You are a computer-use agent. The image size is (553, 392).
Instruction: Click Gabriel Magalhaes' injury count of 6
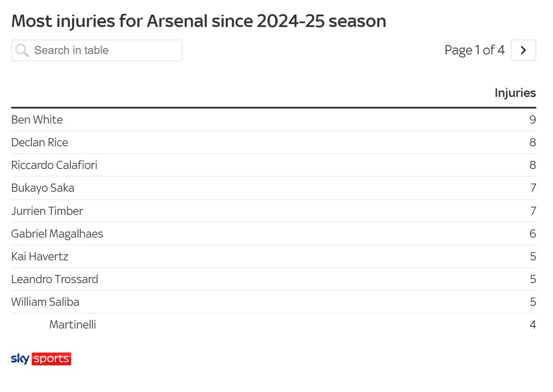pos(532,234)
